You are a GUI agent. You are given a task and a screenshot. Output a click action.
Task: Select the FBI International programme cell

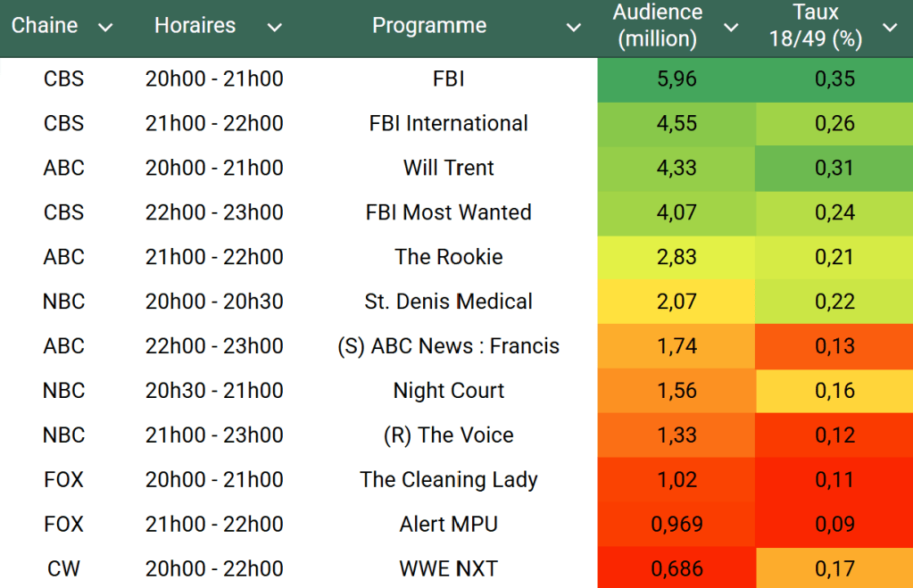(x=448, y=123)
